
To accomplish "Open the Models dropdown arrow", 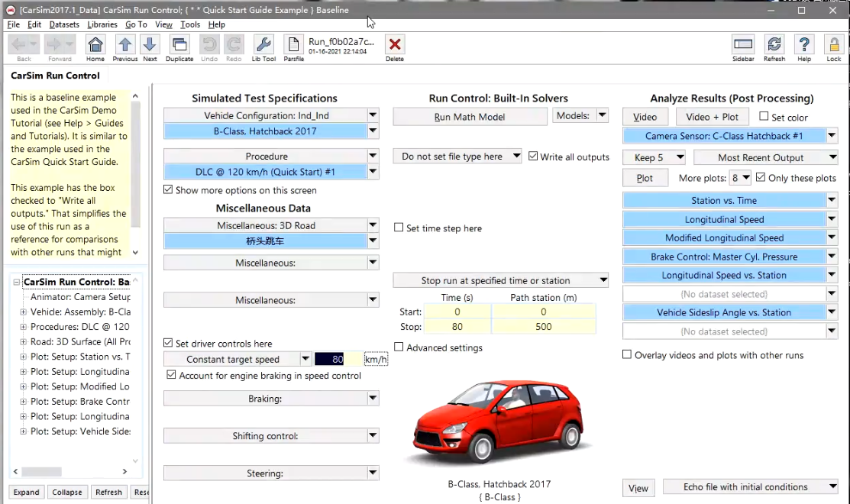I will click(x=602, y=115).
